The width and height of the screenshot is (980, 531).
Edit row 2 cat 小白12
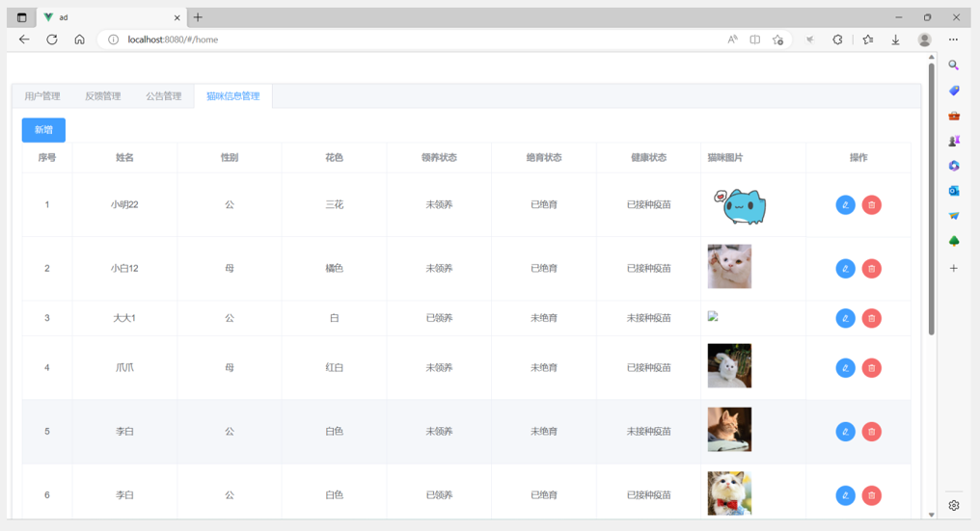(x=845, y=269)
